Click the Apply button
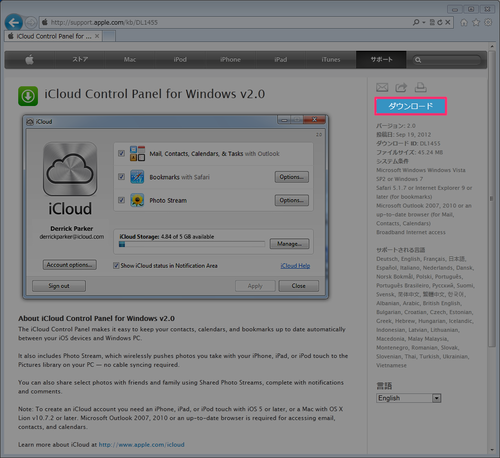Viewport: 500px width, 458px height. [255, 286]
